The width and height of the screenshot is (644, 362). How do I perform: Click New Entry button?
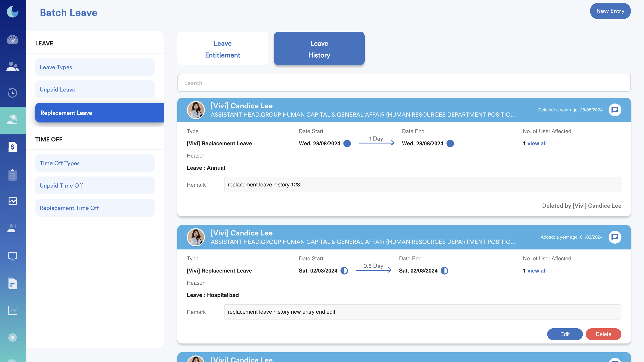(x=610, y=11)
